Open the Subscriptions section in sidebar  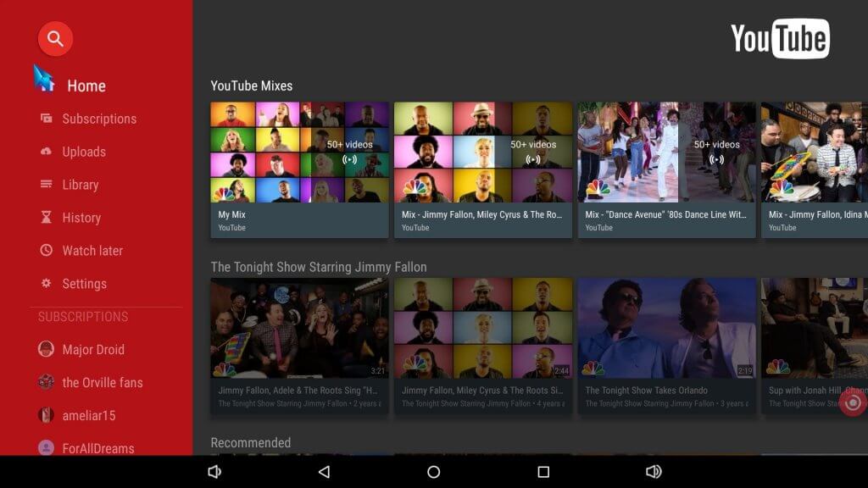pyautogui.click(x=98, y=119)
